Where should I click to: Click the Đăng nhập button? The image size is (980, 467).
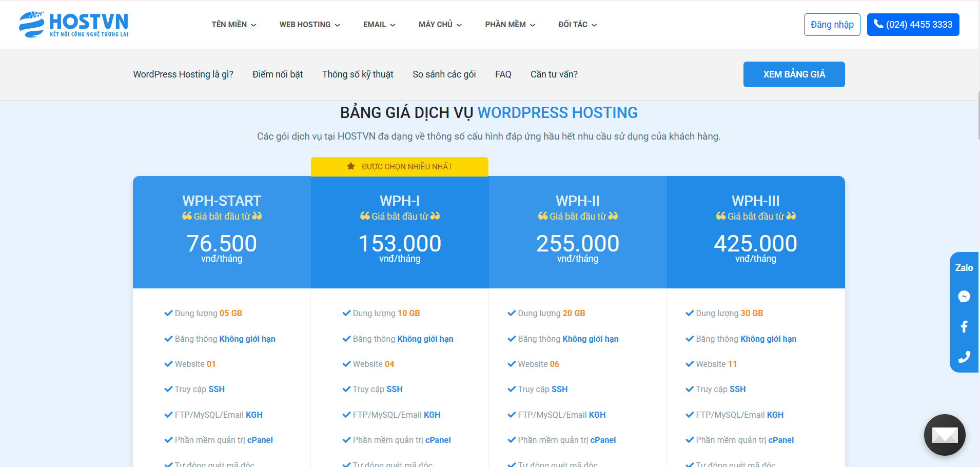point(832,25)
